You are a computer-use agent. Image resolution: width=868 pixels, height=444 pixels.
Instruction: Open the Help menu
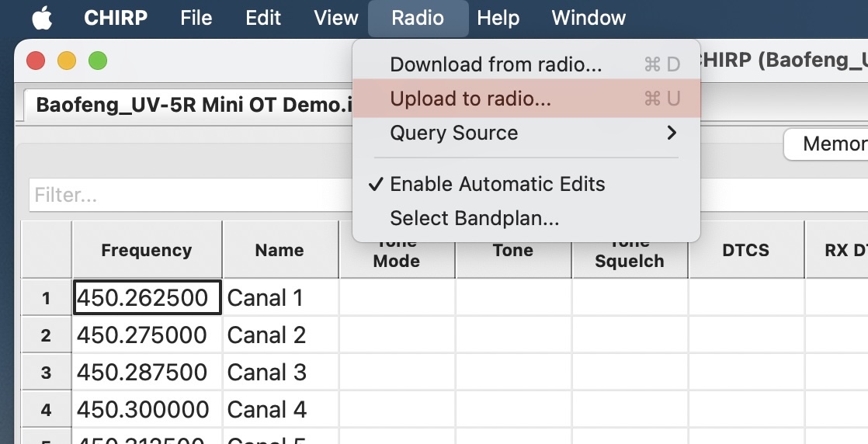click(x=498, y=18)
